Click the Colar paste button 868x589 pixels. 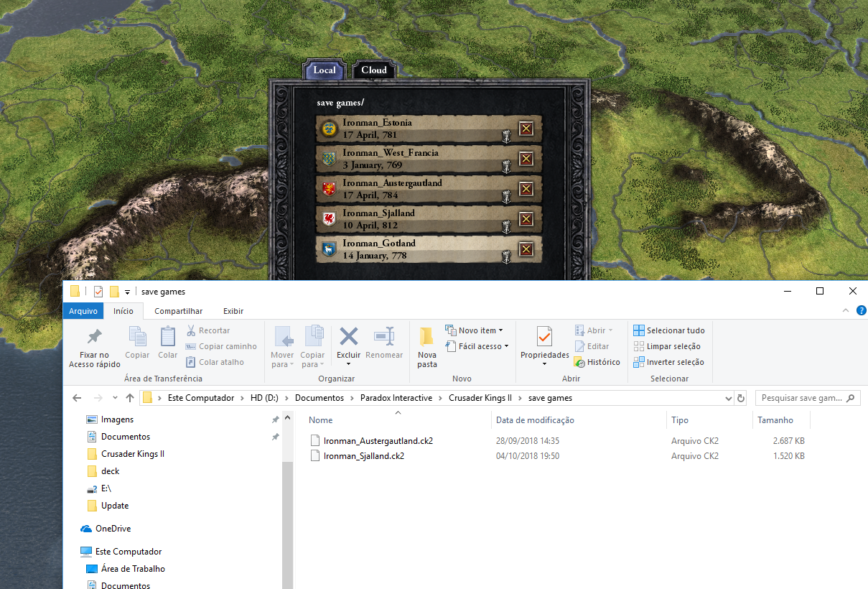tap(168, 343)
